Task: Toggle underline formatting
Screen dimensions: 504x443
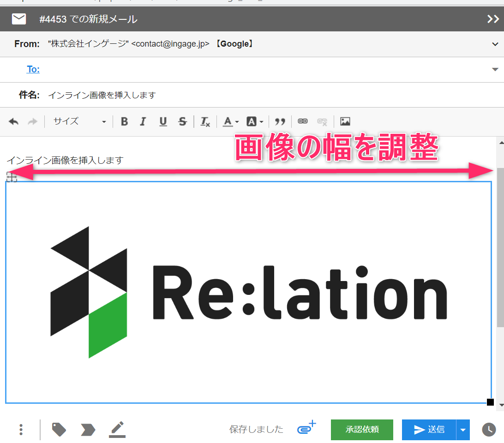Action: coord(163,121)
